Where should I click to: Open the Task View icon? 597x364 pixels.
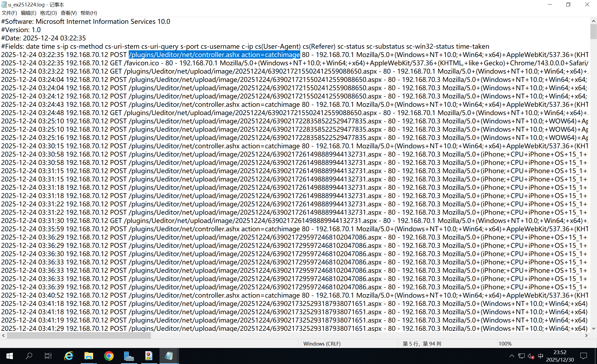[48, 356]
